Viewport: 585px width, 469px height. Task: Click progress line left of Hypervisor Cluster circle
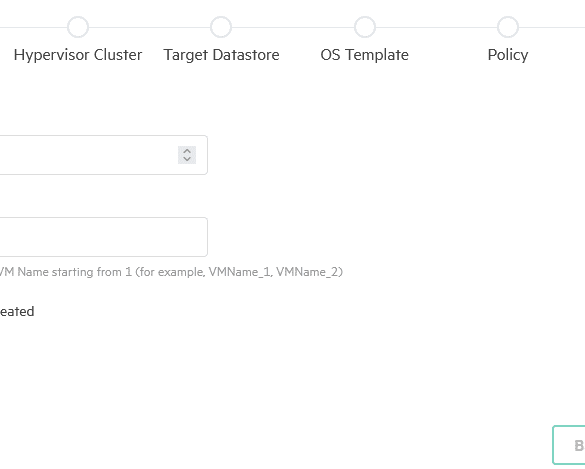[34, 27]
